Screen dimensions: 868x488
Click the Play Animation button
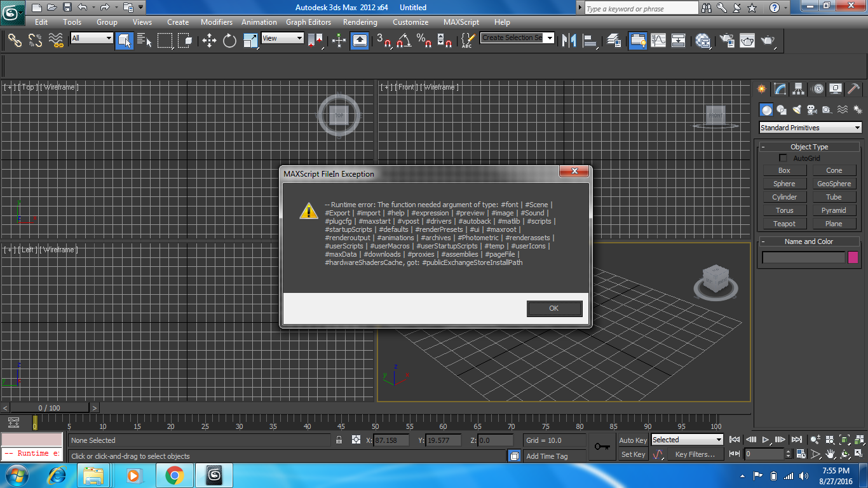(x=766, y=440)
